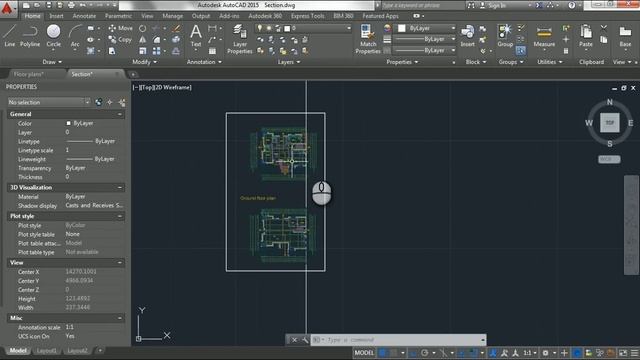Open Layer Properties manager
This screenshot has height=360, width=640.
240,39
